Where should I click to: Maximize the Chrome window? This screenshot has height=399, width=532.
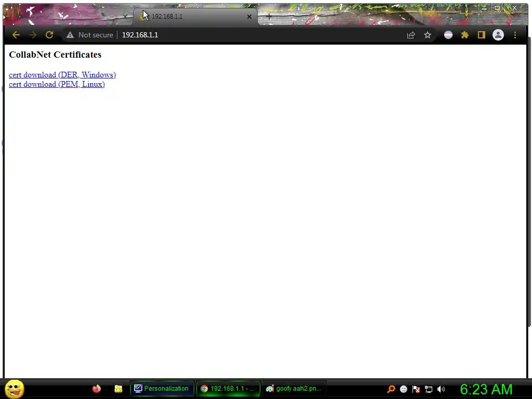pos(497,8)
